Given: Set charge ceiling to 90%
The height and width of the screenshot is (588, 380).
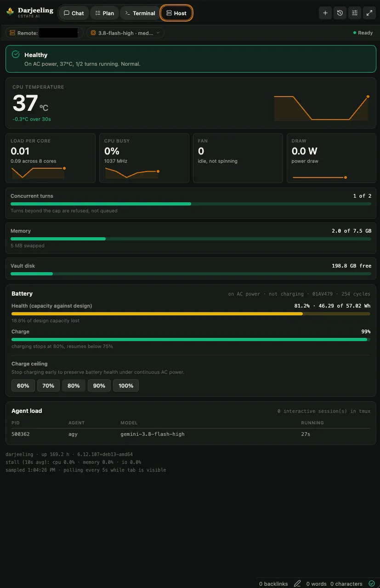Looking at the screenshot, I should click(x=99, y=386).
